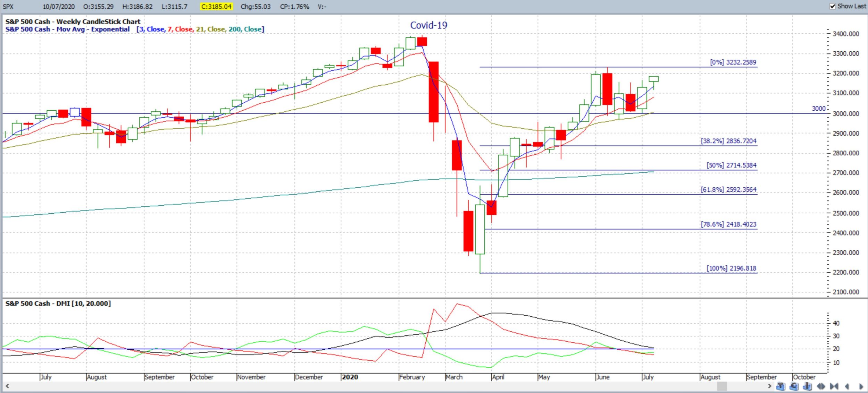Click the 3000 horizontal line label

point(818,109)
